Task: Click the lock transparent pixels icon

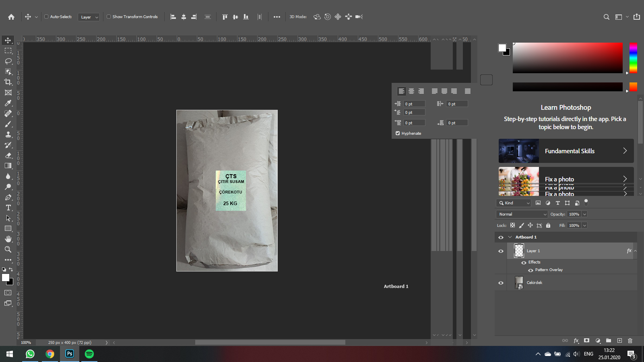Action: 512,225
